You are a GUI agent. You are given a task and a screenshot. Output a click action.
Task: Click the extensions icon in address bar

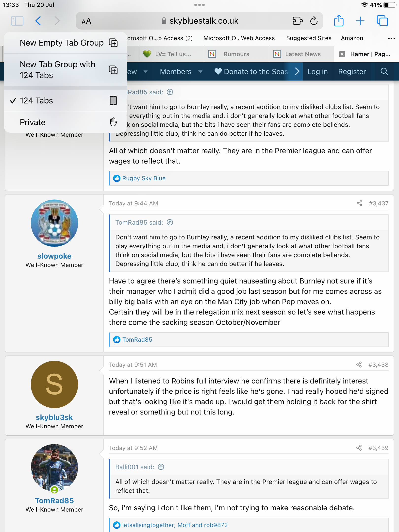[x=297, y=21]
